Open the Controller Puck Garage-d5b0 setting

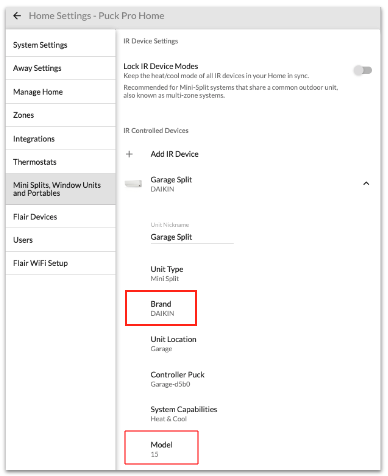coord(177,379)
